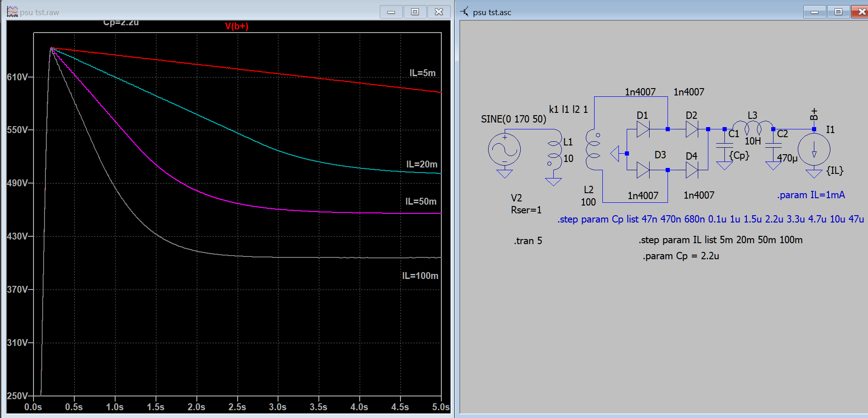Close the psu tst.asc schematic window
Viewport: 868px width, 418px height.
[x=860, y=12]
